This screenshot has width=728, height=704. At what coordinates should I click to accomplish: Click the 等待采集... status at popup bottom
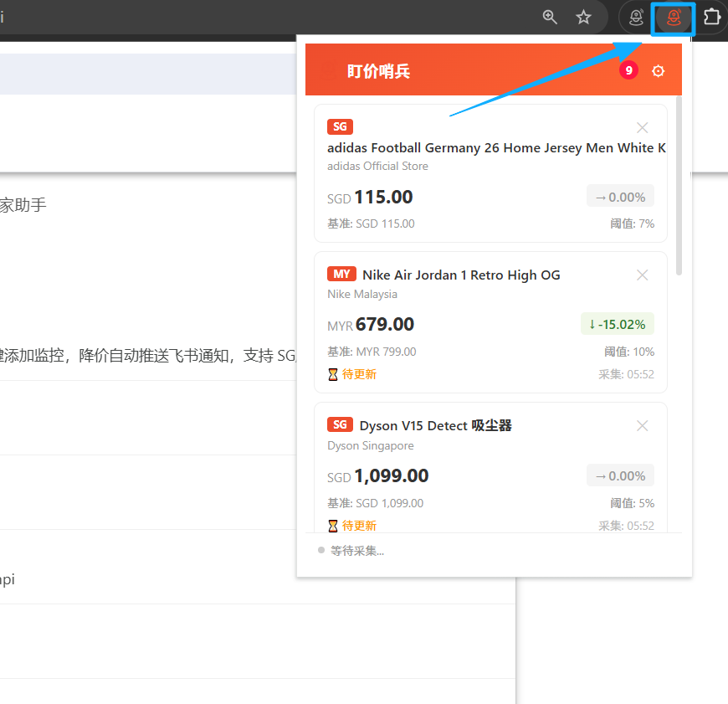[x=351, y=551]
